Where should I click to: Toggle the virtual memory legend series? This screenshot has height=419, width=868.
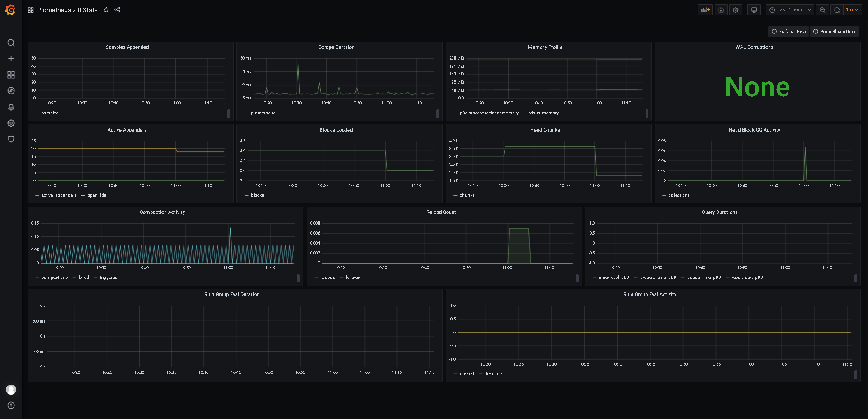[544, 113]
